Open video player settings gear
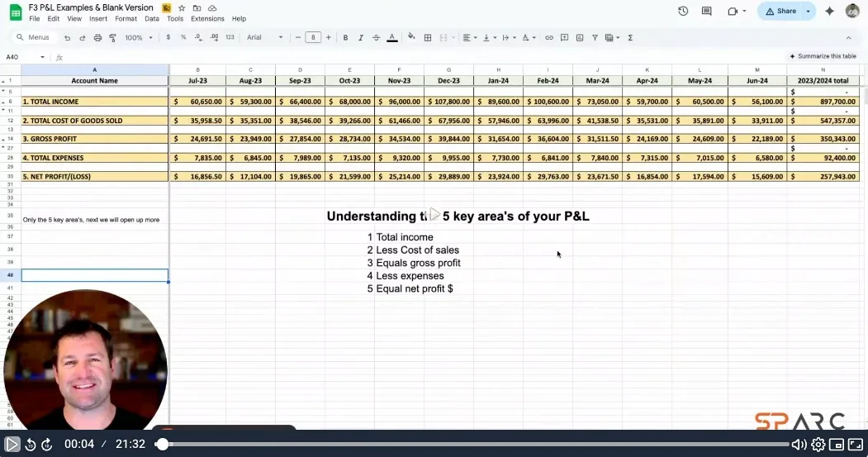Image resolution: width=868 pixels, height=457 pixels. point(818,445)
